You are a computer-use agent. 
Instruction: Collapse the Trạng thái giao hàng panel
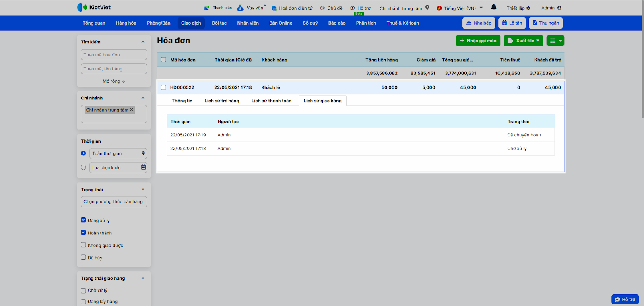tap(143, 278)
